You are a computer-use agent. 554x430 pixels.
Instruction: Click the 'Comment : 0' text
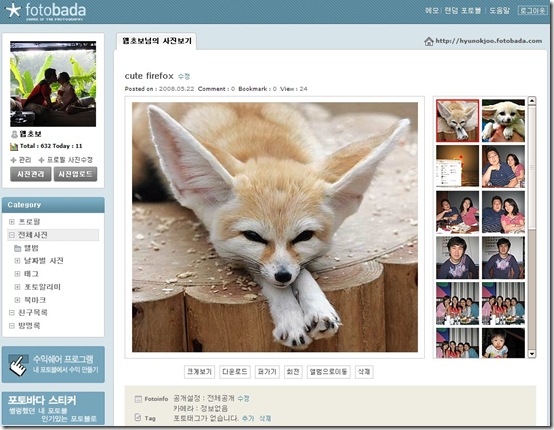tap(216, 89)
